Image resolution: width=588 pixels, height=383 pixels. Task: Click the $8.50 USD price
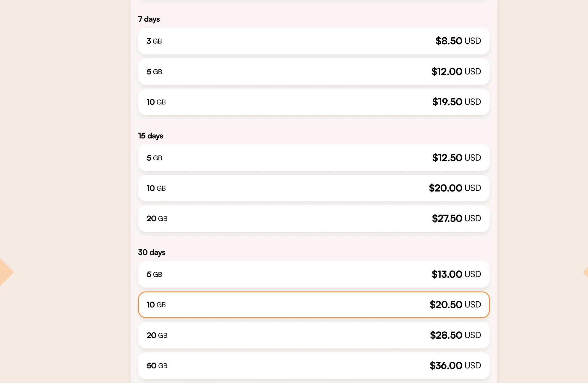[x=458, y=41]
